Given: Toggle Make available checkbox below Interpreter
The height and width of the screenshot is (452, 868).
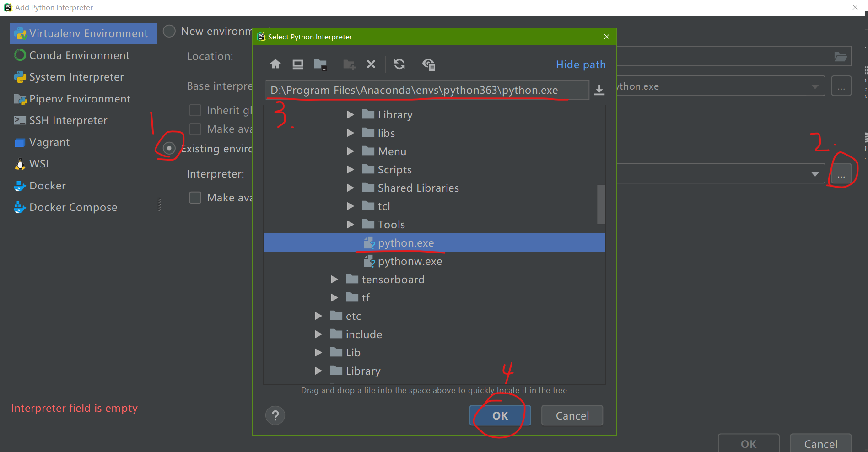Looking at the screenshot, I should point(195,198).
